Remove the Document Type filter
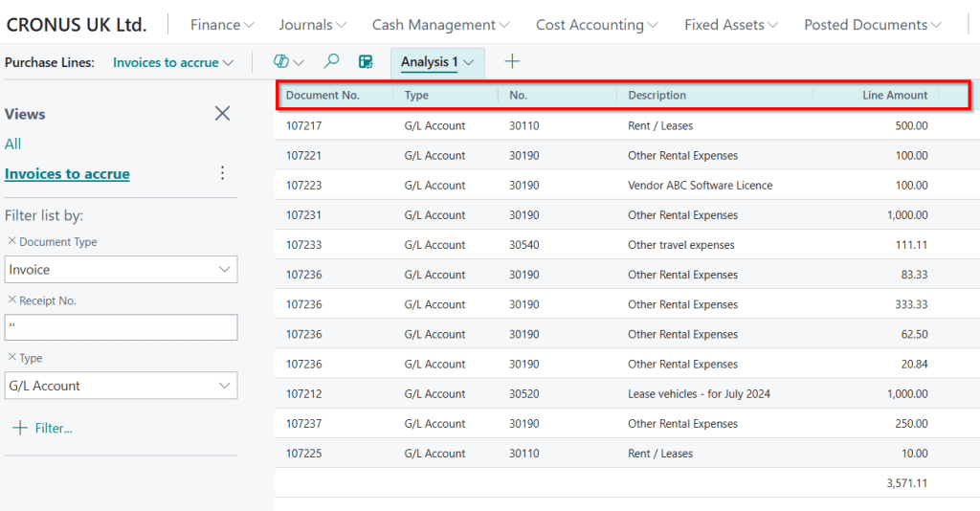This screenshot has height=511, width=980. [x=11, y=242]
